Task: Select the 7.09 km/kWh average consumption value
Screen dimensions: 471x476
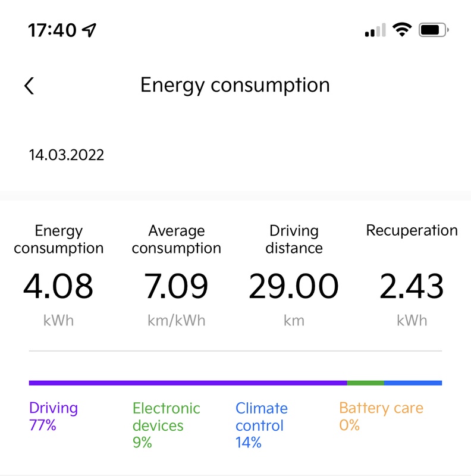Action: coord(177,287)
